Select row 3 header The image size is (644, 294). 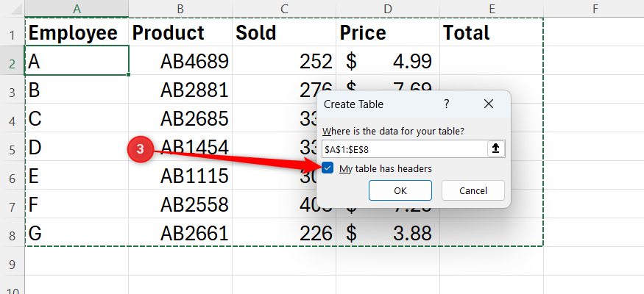(13, 90)
